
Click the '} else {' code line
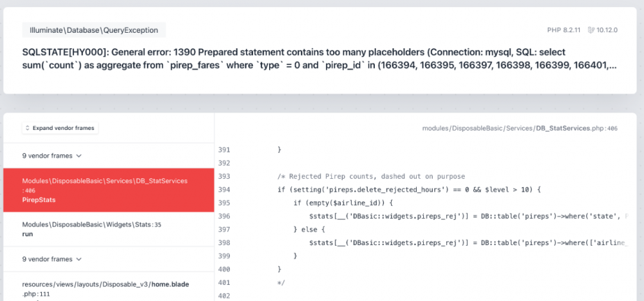click(314, 230)
